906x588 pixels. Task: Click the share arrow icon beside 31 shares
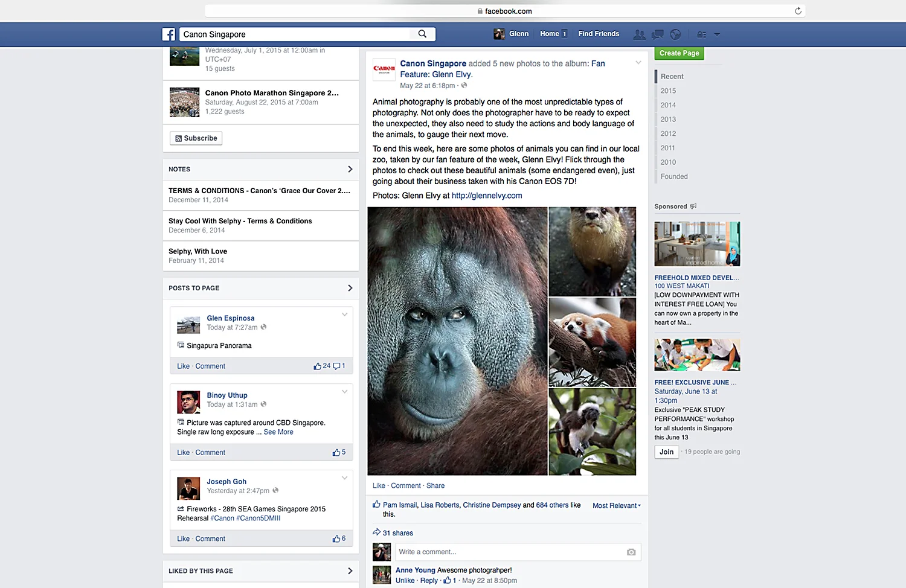tap(376, 532)
